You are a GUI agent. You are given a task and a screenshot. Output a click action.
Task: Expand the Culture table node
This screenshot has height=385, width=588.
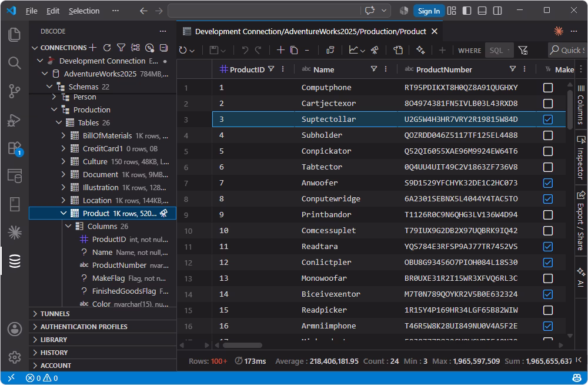tap(64, 161)
